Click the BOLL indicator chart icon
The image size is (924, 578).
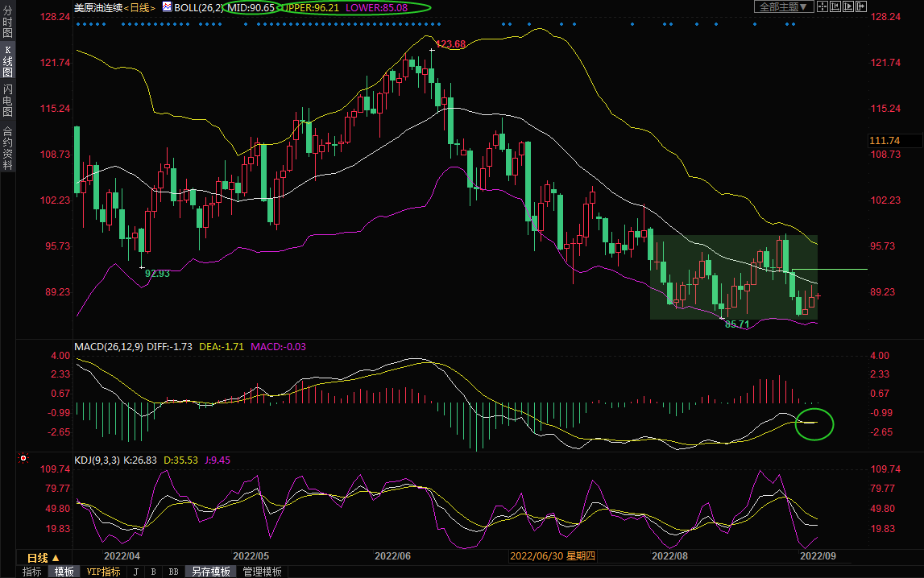pos(167,7)
